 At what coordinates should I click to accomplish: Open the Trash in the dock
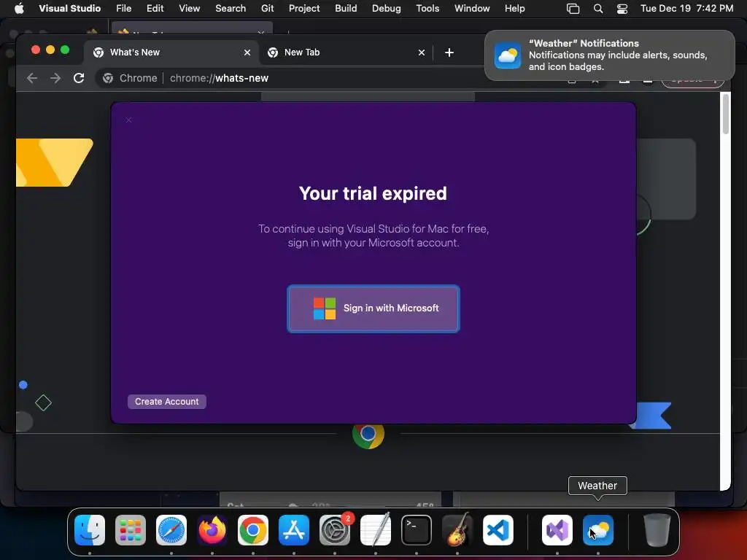(657, 530)
